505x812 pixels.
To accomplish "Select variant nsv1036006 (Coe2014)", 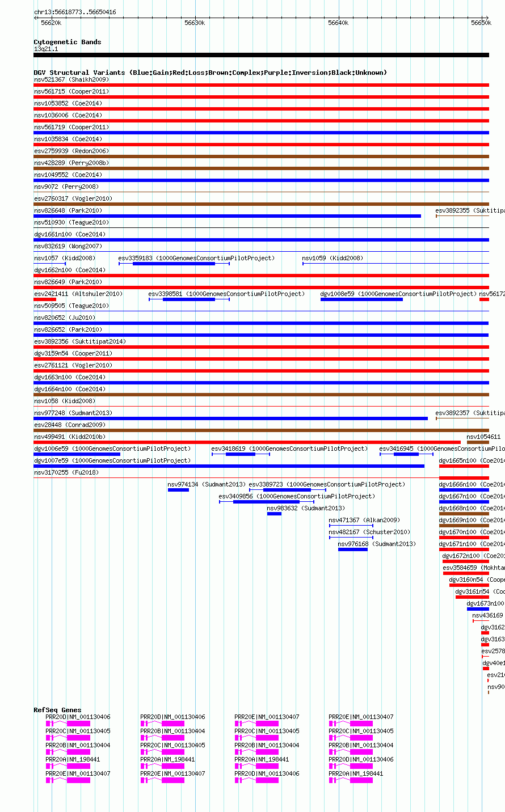I will pyautogui.click(x=68, y=115).
